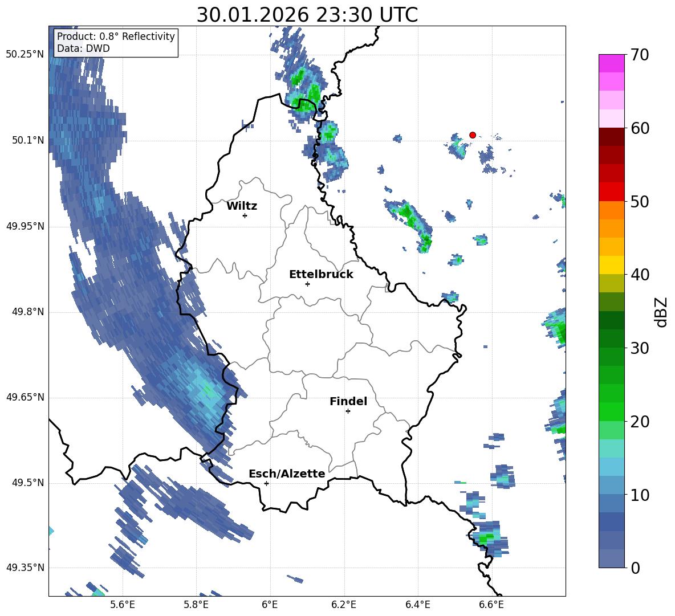Pick the dark red swatch below 60
The width and height of the screenshot is (675, 616).
click(611, 137)
